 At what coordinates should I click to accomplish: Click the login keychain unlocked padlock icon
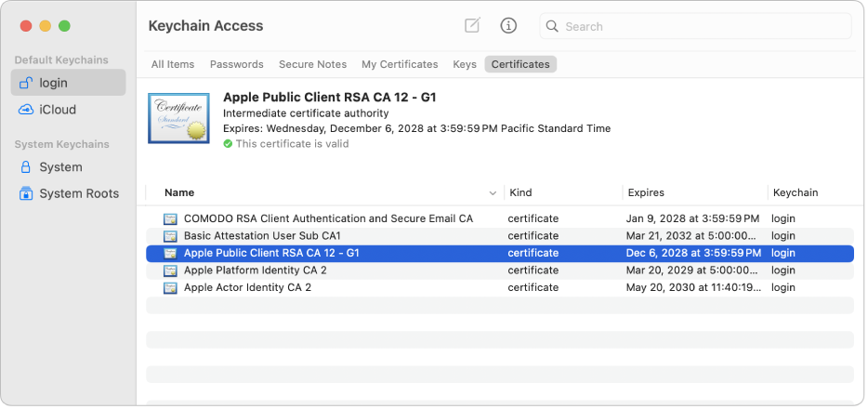tap(26, 83)
